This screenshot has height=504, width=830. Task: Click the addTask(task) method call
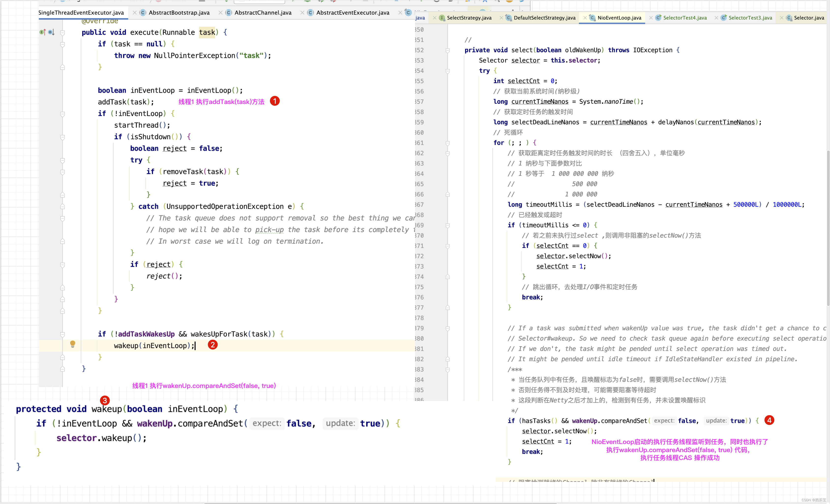pyautogui.click(x=126, y=102)
